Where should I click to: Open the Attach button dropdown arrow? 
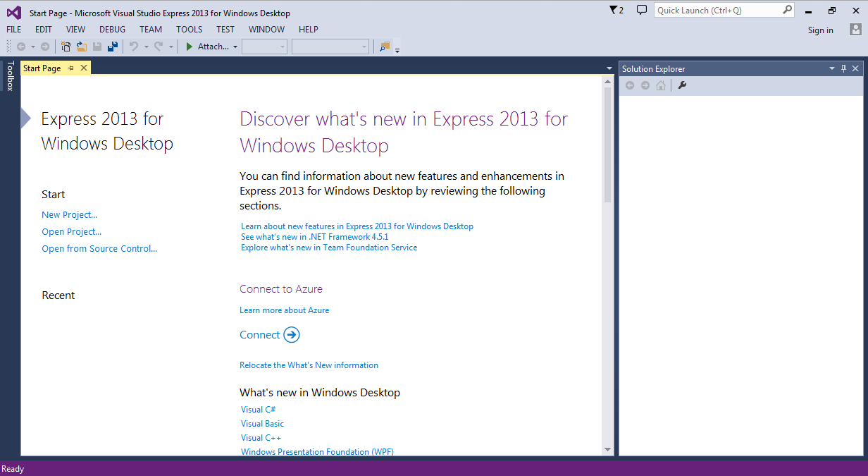pos(235,47)
